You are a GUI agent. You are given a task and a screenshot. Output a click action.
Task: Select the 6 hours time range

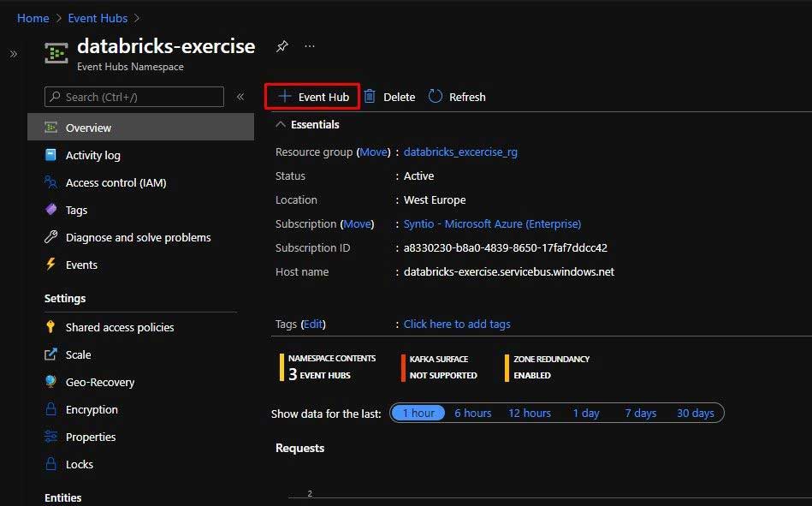(473, 414)
